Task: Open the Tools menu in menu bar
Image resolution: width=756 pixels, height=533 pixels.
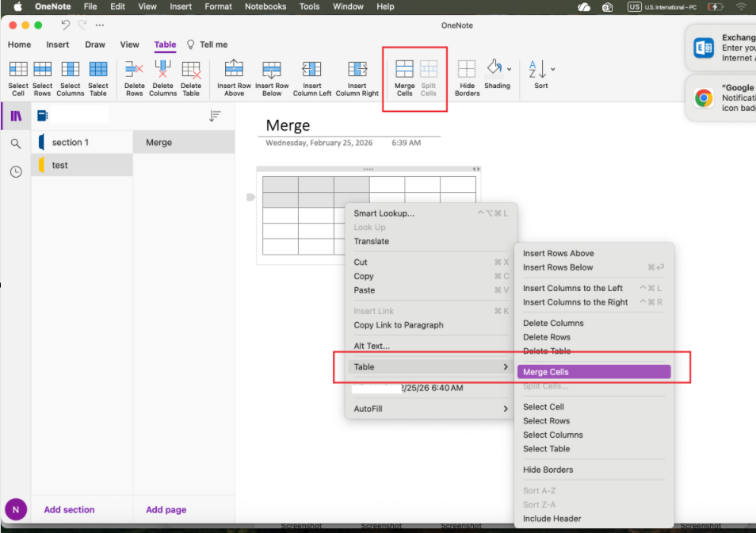Action: point(309,7)
